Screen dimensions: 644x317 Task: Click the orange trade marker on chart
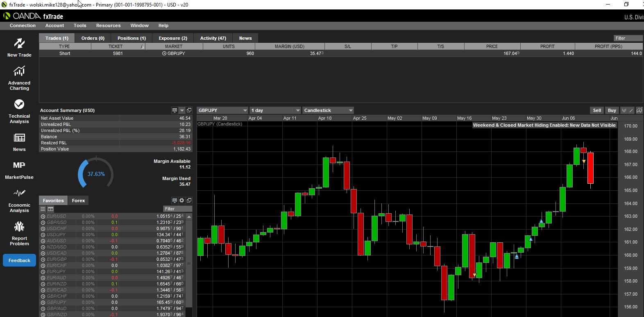point(584,162)
